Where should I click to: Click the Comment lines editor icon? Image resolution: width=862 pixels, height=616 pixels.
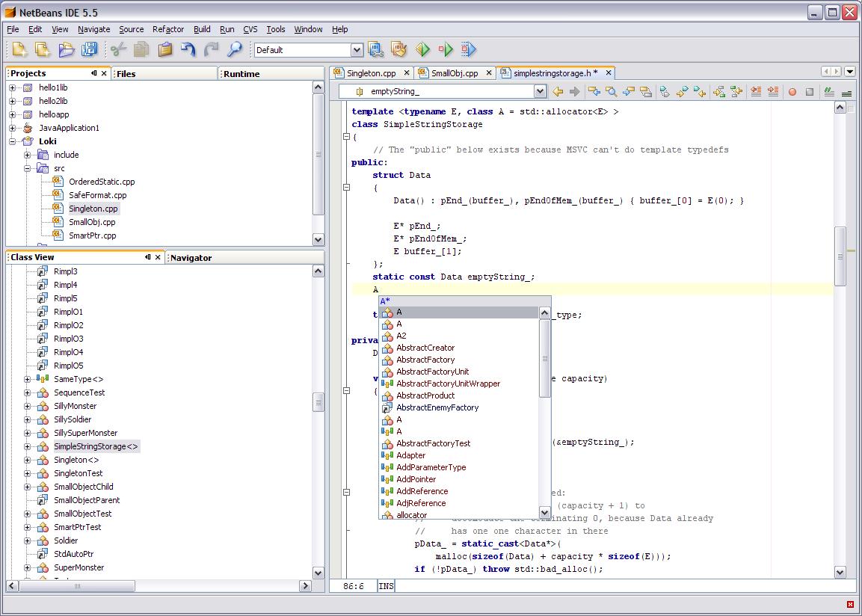tap(829, 92)
